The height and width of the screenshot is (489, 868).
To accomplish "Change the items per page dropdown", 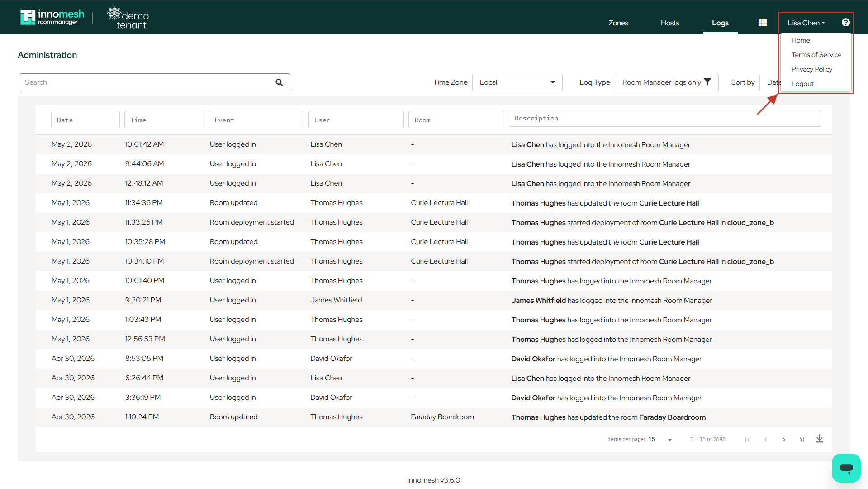I will click(x=660, y=440).
